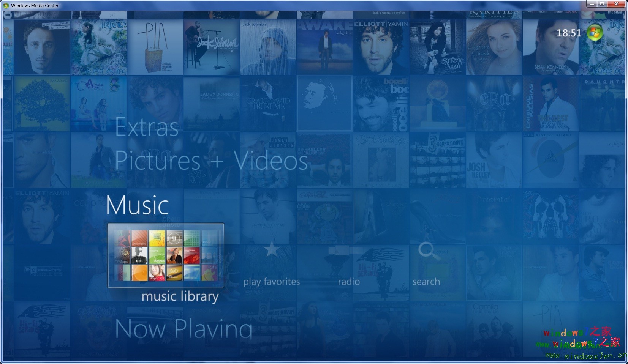The image size is (628, 364).
Task: Click the Kenza Farah album cover
Action: 438,47
